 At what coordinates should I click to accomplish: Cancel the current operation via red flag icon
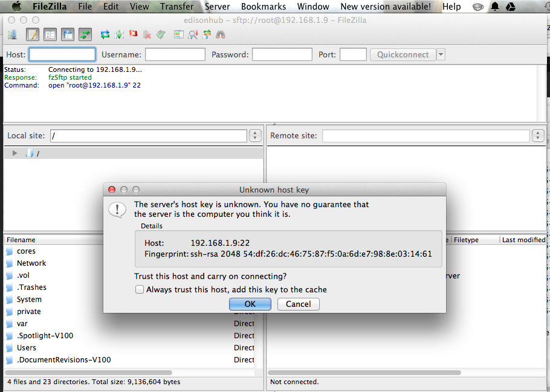(134, 34)
